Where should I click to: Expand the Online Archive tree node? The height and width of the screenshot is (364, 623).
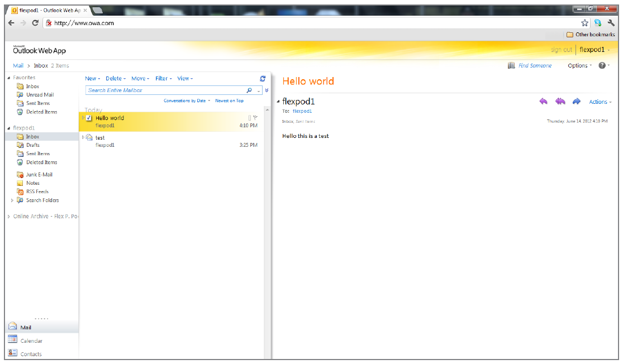coord(9,217)
